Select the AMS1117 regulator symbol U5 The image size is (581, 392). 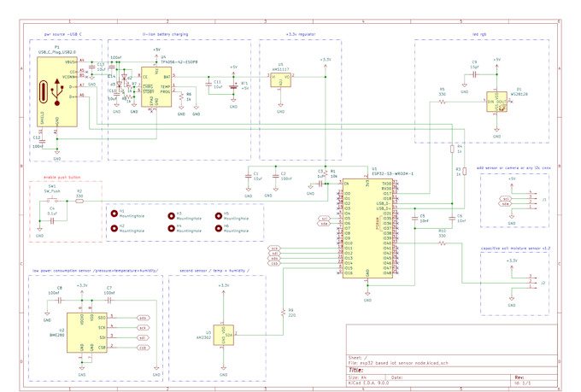click(x=280, y=79)
